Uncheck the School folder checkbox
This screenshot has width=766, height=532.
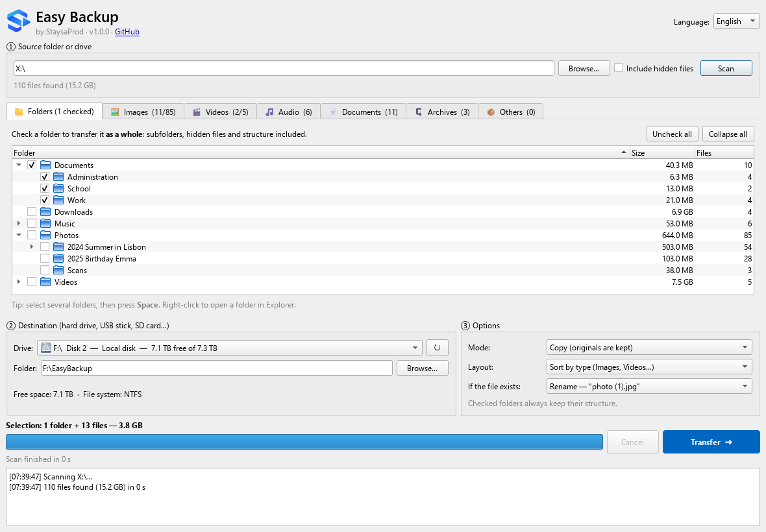click(x=44, y=188)
